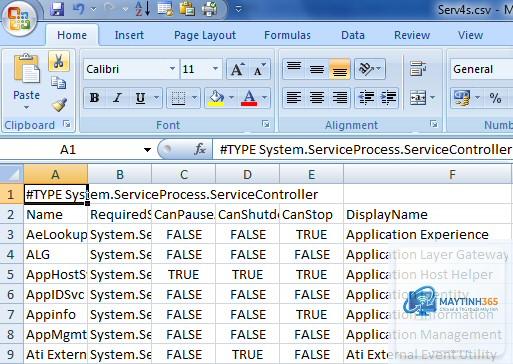Open the Font Color palette arrow
This screenshot has height=364, width=513.
click(264, 98)
